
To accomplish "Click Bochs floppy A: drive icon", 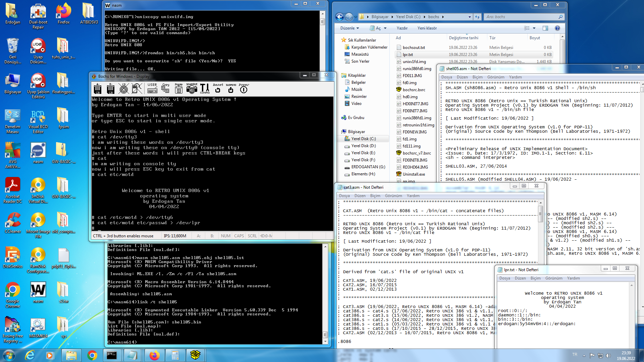I will [98, 89].
